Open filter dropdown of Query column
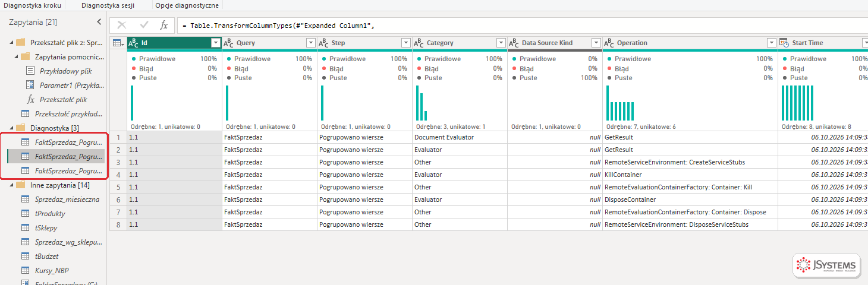 point(311,43)
